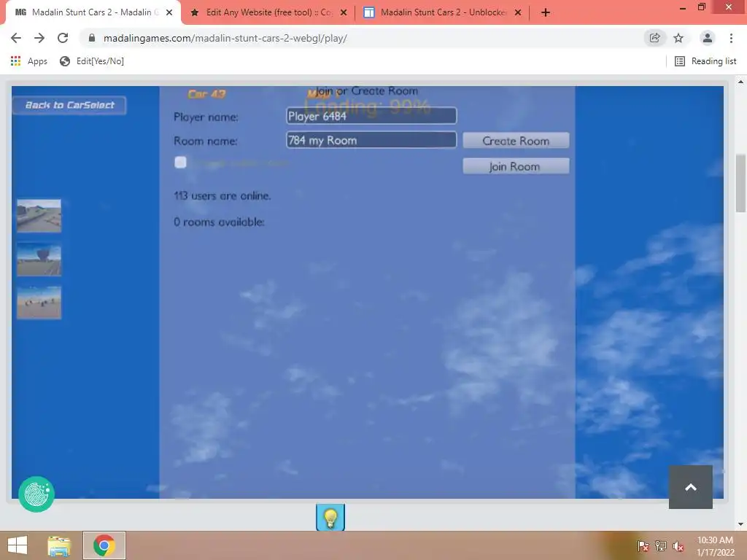This screenshot has width=747, height=560.
Task: Click the muted volume tray icon
Action: point(678,546)
